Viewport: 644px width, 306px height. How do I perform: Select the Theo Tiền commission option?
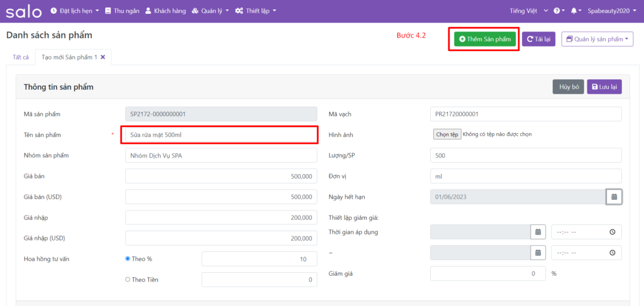(128, 280)
